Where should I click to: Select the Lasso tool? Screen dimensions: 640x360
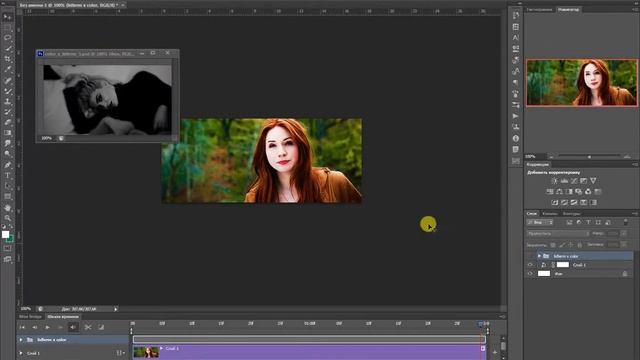(x=7, y=38)
